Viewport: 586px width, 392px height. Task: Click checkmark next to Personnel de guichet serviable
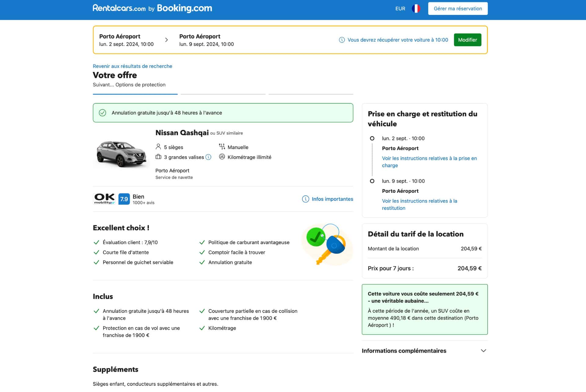click(x=96, y=262)
